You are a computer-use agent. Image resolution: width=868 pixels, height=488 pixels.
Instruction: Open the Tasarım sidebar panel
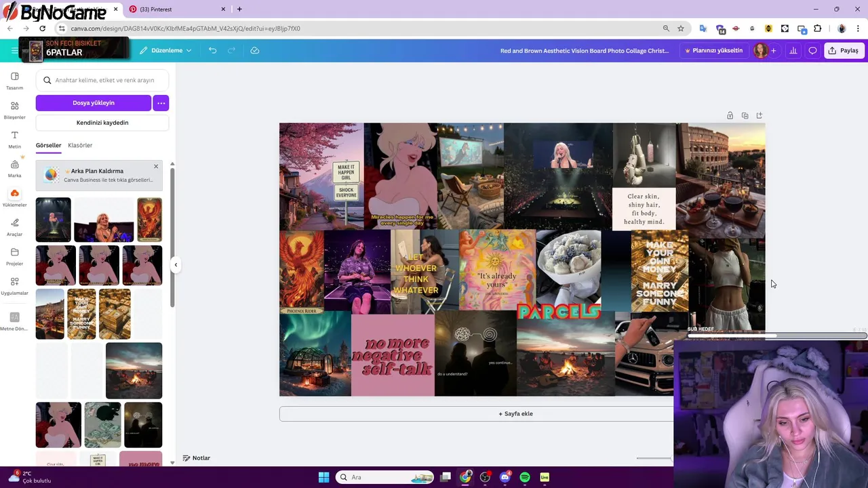[14, 81]
